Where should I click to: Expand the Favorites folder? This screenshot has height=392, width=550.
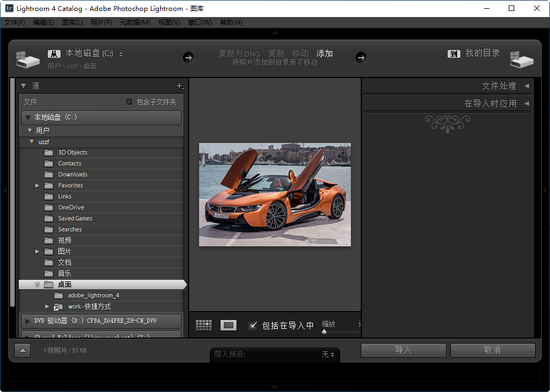click(x=37, y=185)
